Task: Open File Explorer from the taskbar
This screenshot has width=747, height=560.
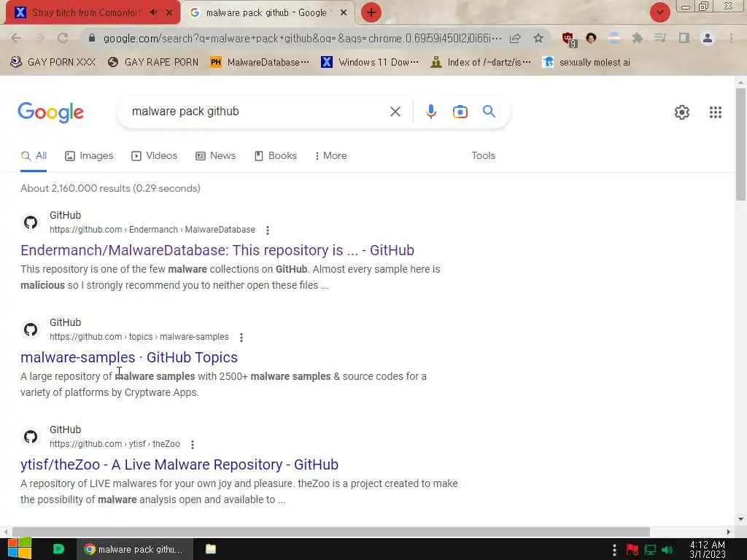Action: 211,549
